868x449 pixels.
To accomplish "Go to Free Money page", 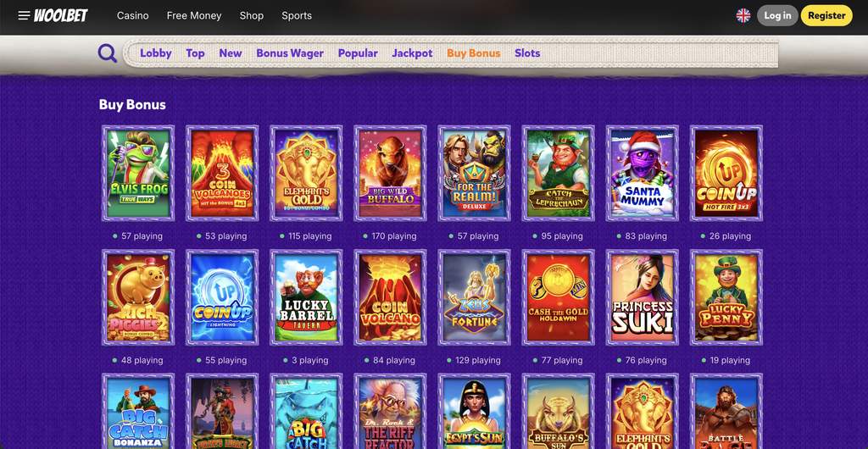I will (194, 15).
